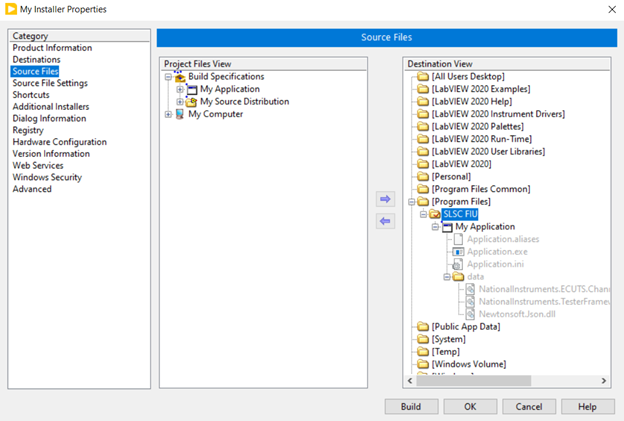This screenshot has width=624, height=421.
Task: Click the remove-from-destination left arrow button
Action: [385, 221]
